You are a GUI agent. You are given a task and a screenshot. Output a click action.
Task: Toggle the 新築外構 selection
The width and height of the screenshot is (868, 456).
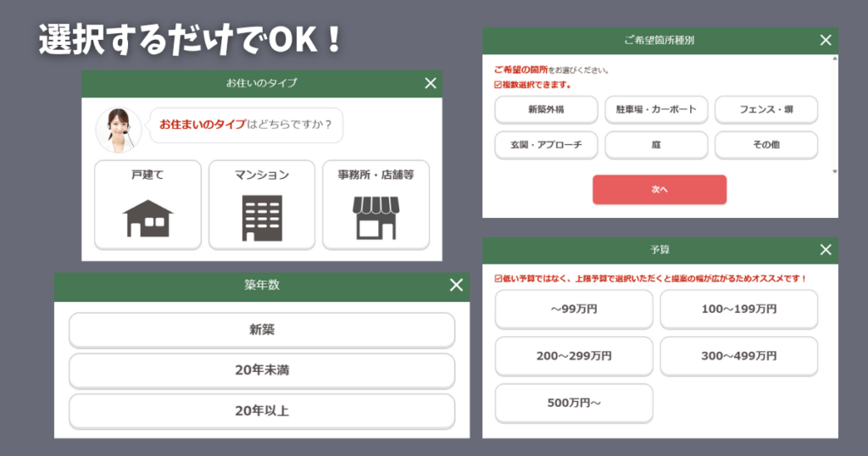(546, 109)
